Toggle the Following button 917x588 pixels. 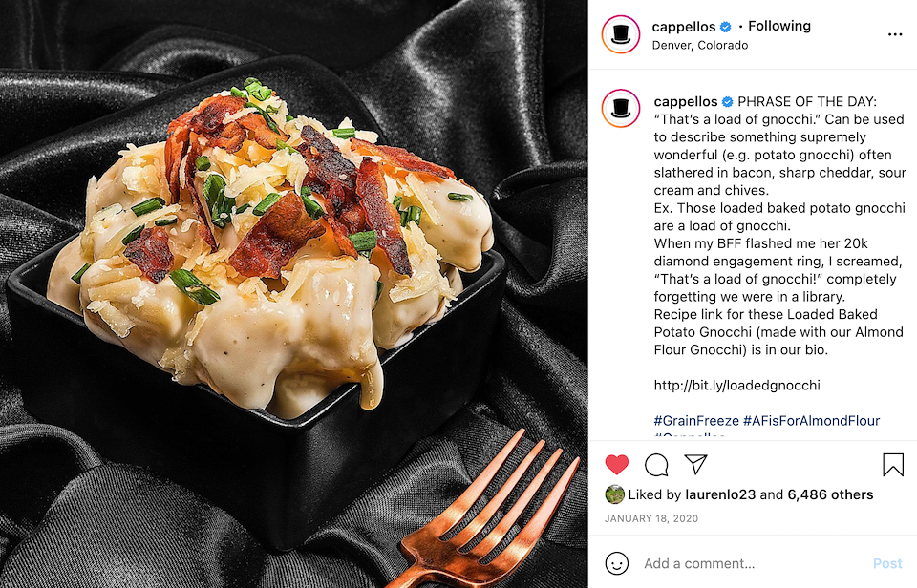click(779, 27)
